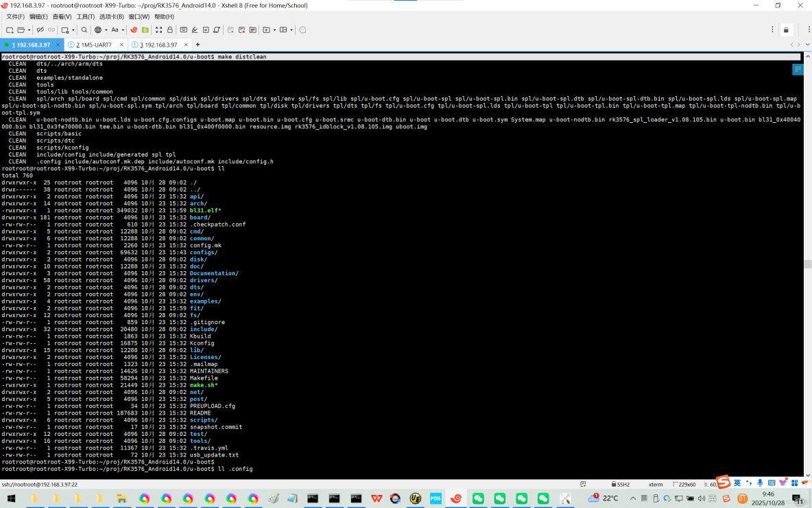
Task: Launch Xftp with the green toolbar icon
Action: [145, 30]
